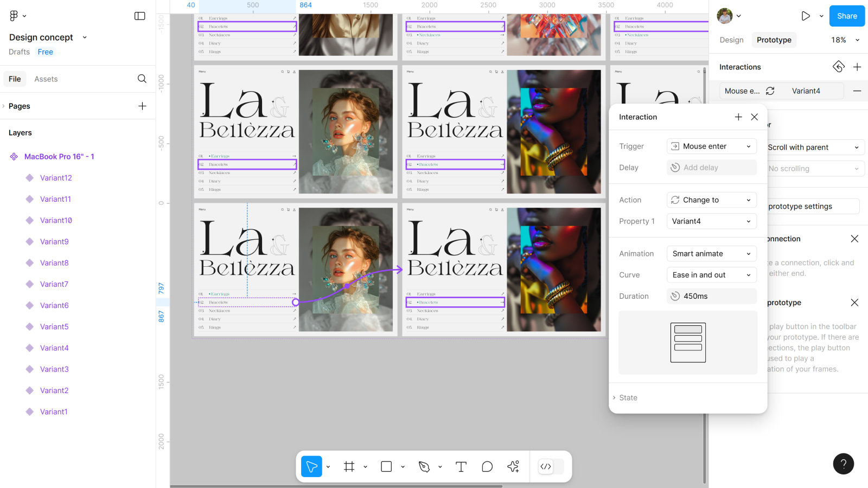Expand the State section
This screenshot has width=868, height=488.
(628, 397)
